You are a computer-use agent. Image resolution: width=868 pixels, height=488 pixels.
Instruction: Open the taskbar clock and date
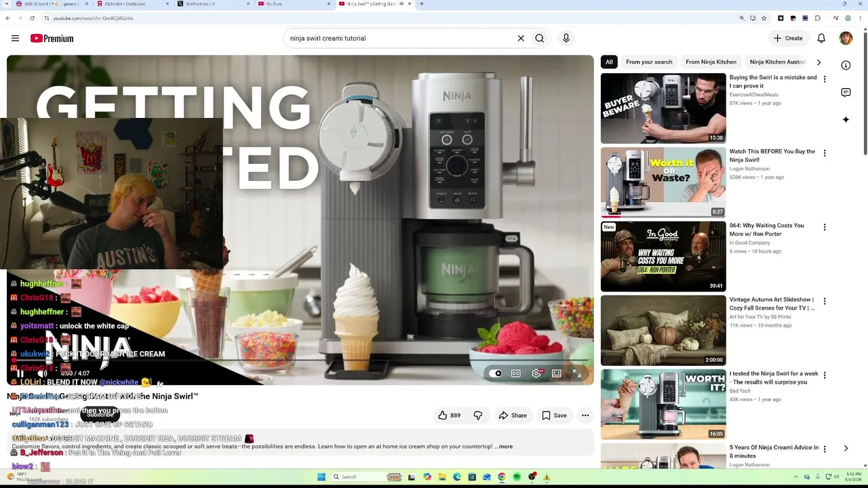click(853, 477)
